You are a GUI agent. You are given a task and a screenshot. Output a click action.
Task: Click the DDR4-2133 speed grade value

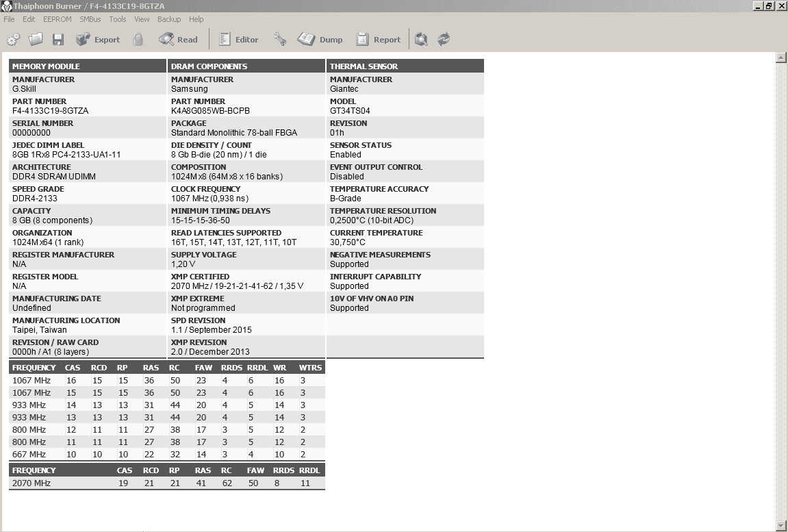35,199
